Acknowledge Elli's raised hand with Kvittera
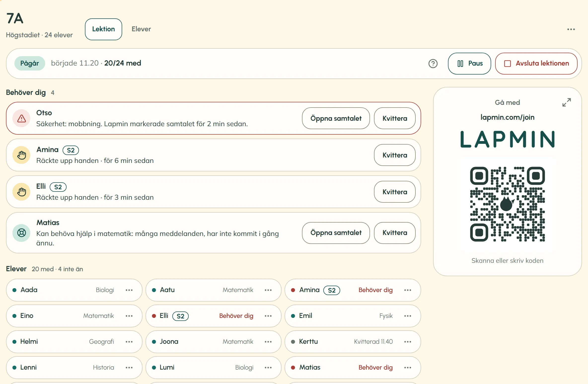588x384 pixels. [x=395, y=192]
